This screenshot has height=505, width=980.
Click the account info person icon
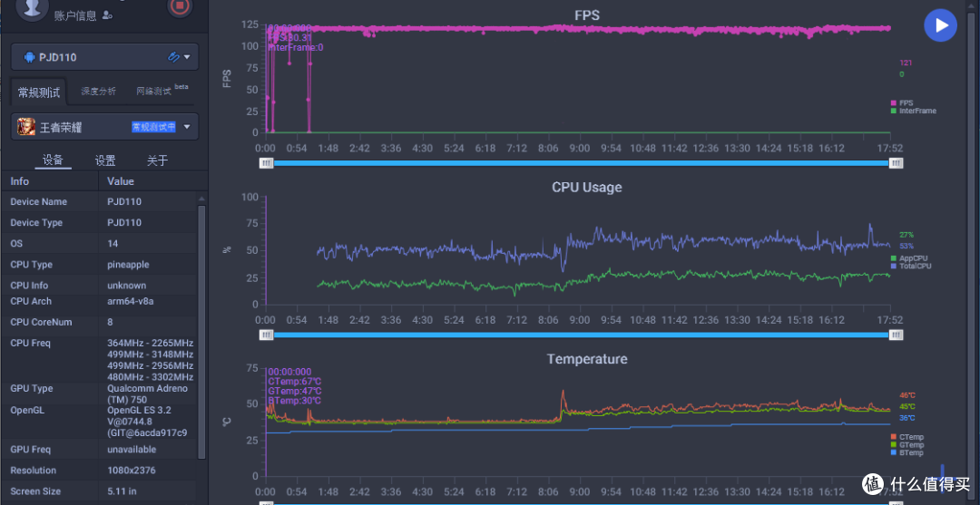pos(107,15)
